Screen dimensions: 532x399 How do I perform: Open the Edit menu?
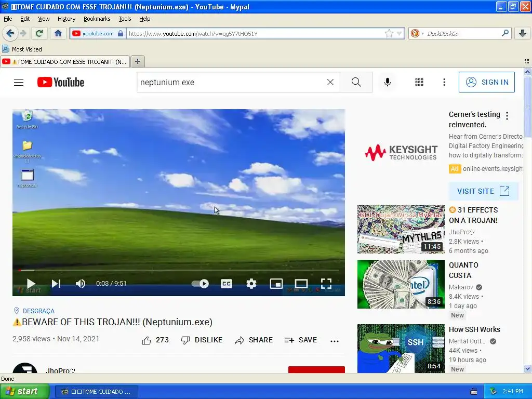(x=25, y=19)
